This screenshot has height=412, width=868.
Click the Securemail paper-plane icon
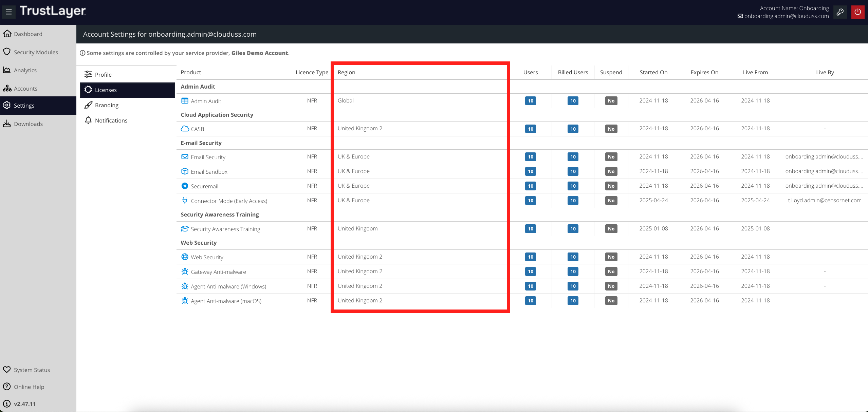tap(185, 186)
